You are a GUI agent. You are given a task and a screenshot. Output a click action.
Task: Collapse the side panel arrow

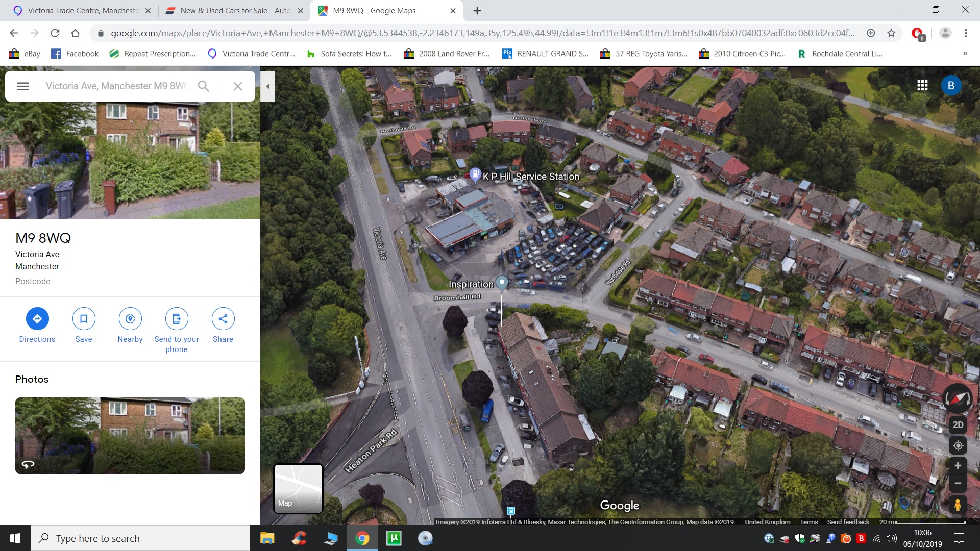[267, 86]
